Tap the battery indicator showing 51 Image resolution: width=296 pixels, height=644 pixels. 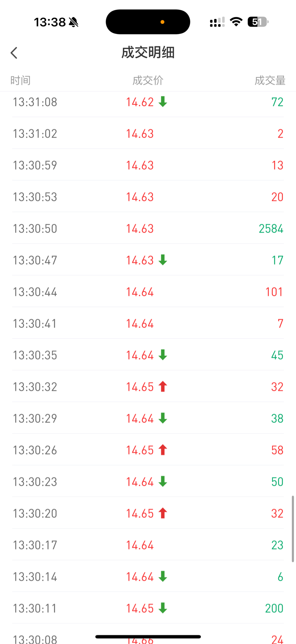(x=257, y=22)
